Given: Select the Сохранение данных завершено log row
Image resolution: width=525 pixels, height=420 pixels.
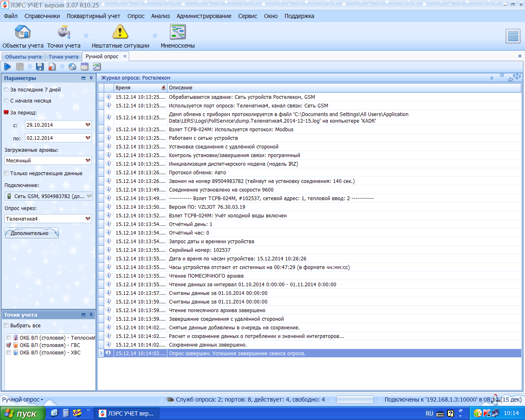Looking at the screenshot, I should pyautogui.click(x=310, y=345).
